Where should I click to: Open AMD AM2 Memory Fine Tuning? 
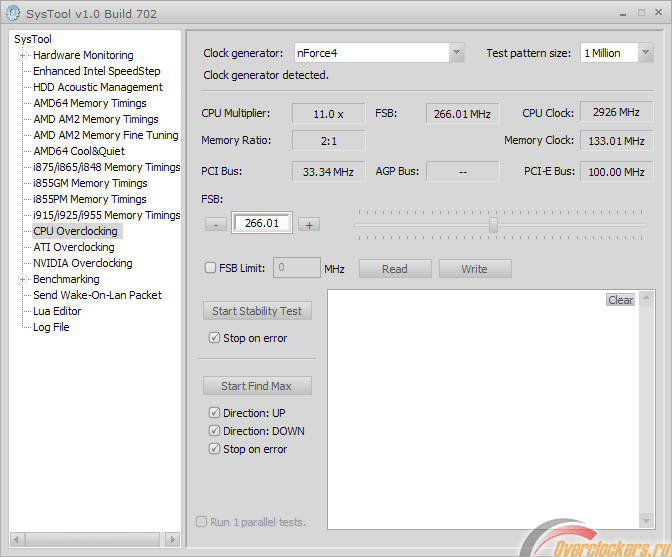pos(106,135)
